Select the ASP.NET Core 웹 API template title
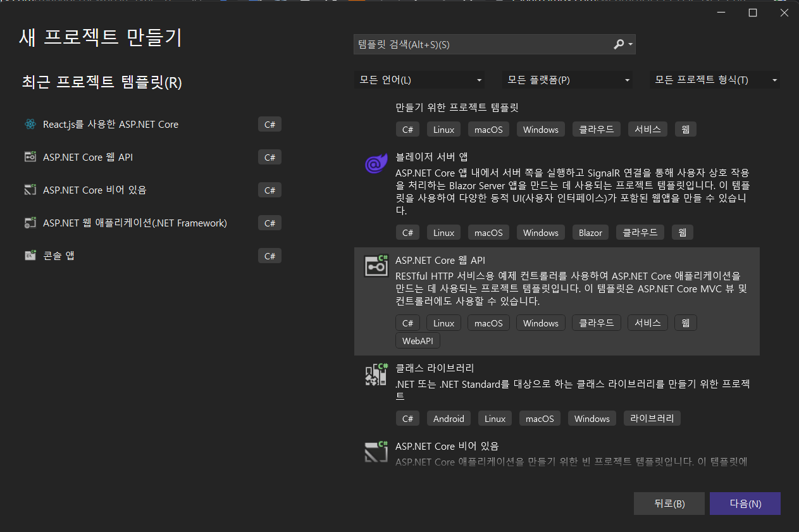 (x=440, y=260)
